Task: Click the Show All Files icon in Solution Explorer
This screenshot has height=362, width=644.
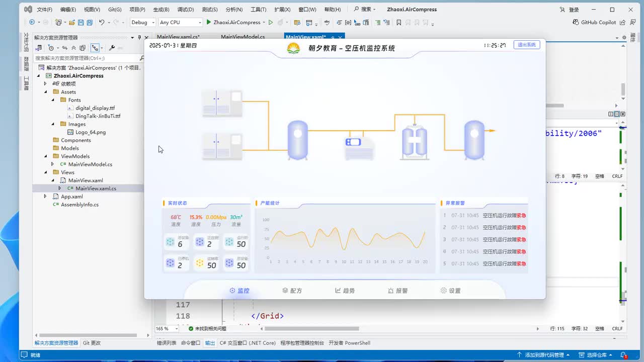Action: click(x=83, y=48)
